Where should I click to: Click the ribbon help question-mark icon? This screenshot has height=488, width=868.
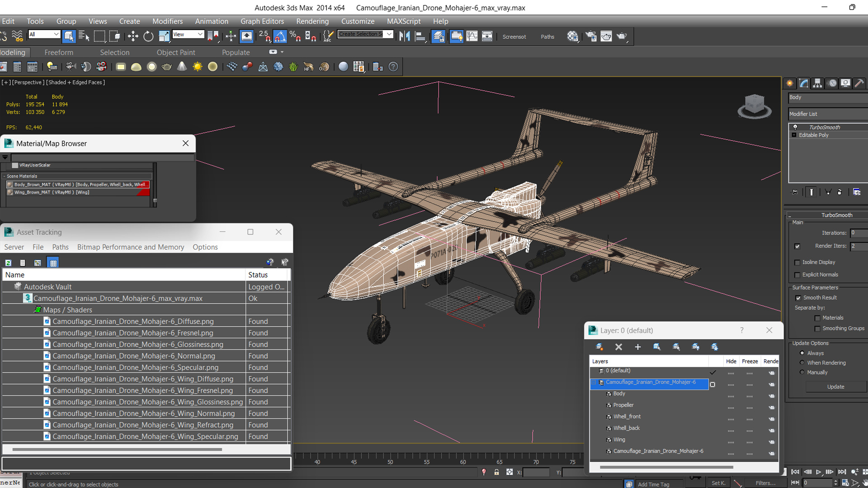tap(393, 67)
